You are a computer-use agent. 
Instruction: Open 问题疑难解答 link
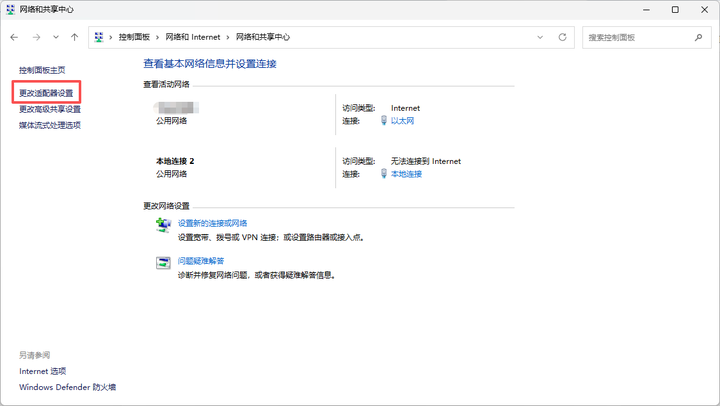pyautogui.click(x=201, y=261)
